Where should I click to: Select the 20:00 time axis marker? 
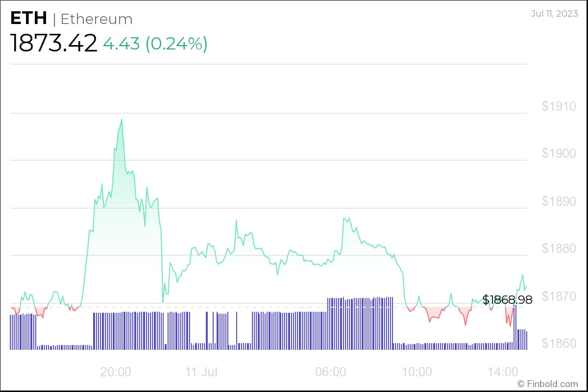116,372
